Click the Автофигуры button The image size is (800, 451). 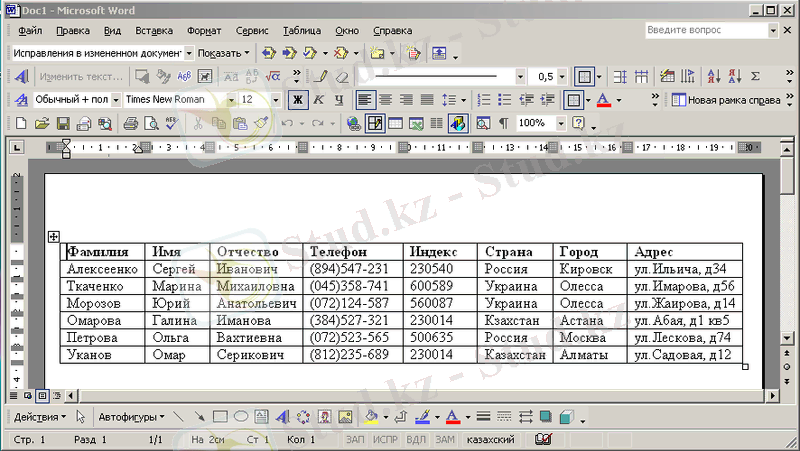130,417
